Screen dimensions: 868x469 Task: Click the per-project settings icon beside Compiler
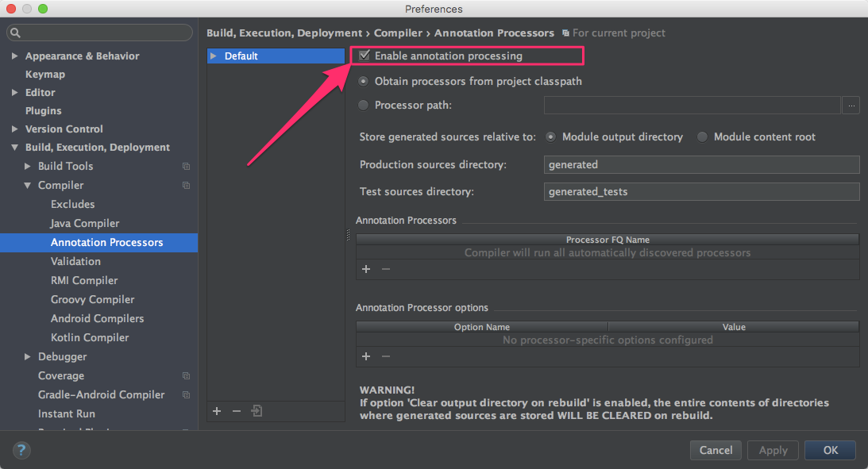tap(186, 185)
